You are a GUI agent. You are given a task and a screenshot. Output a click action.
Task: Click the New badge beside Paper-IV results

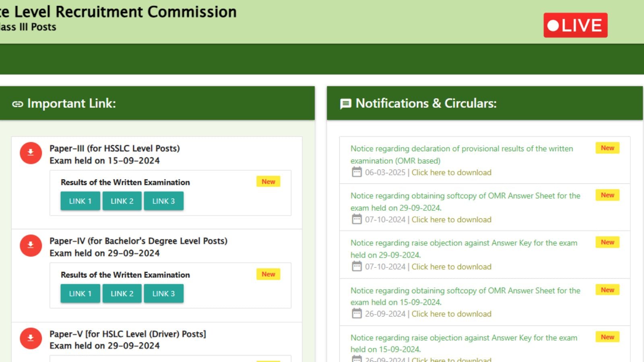click(268, 274)
